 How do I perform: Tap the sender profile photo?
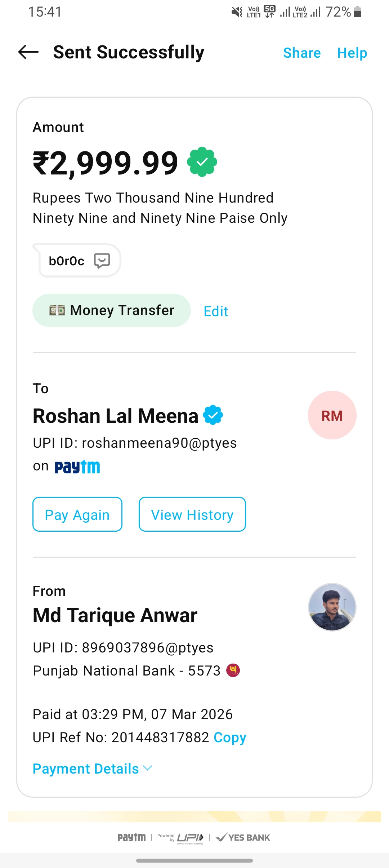(332, 607)
